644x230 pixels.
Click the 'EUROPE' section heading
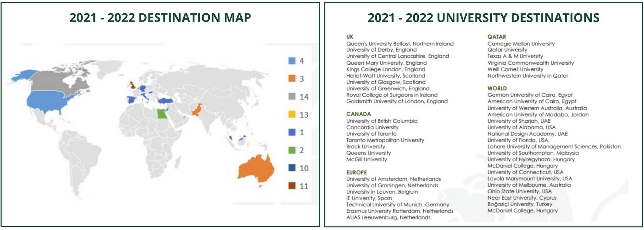(357, 173)
